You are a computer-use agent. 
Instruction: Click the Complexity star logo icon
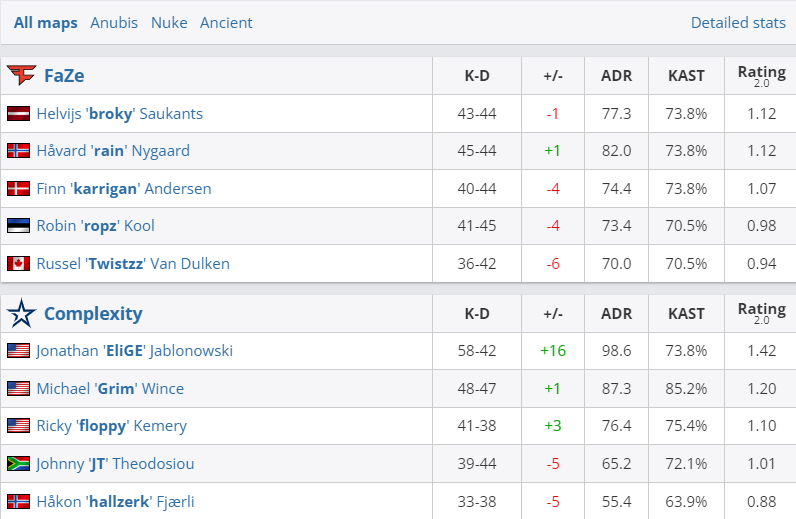tap(21, 314)
